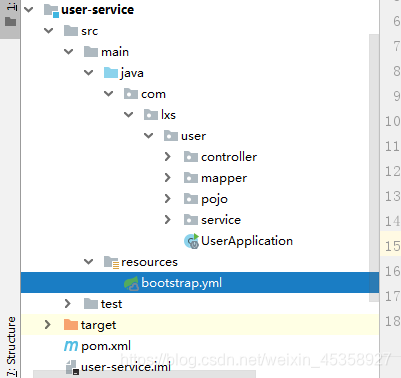Viewport: 401px width, 378px height.
Task: Select the user-service project name
Action: pyautogui.click(x=97, y=10)
